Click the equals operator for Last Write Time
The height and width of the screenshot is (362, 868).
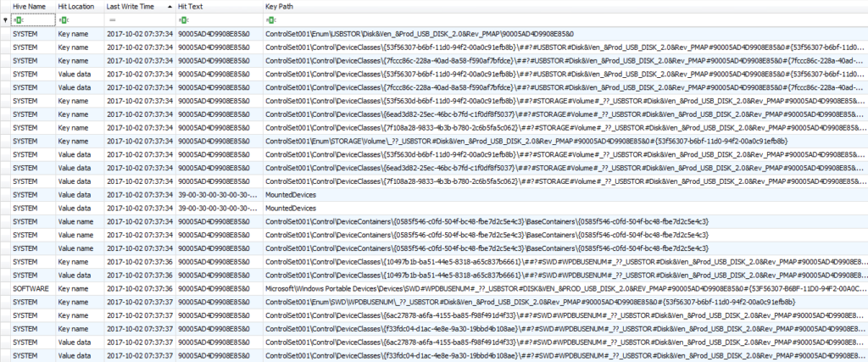(x=111, y=19)
